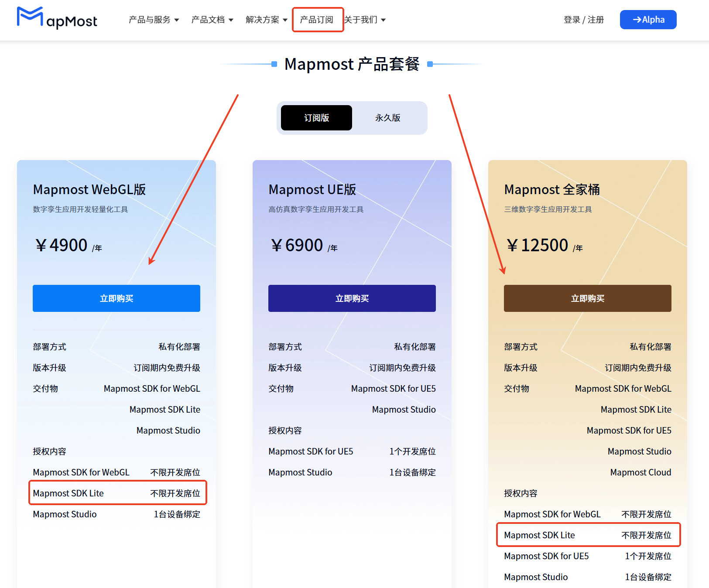
Task: Click 私有化部署 in the WebGL版 card
Action: (x=179, y=347)
